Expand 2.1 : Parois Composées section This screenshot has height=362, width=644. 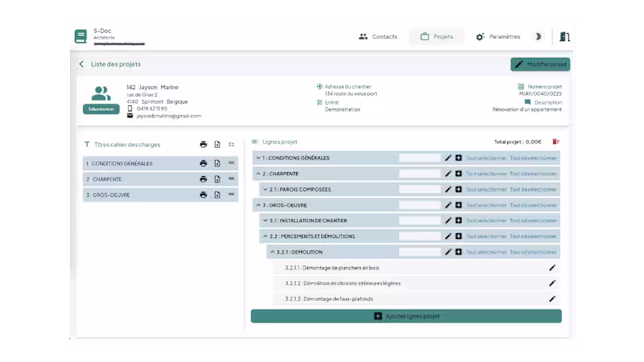click(x=266, y=189)
